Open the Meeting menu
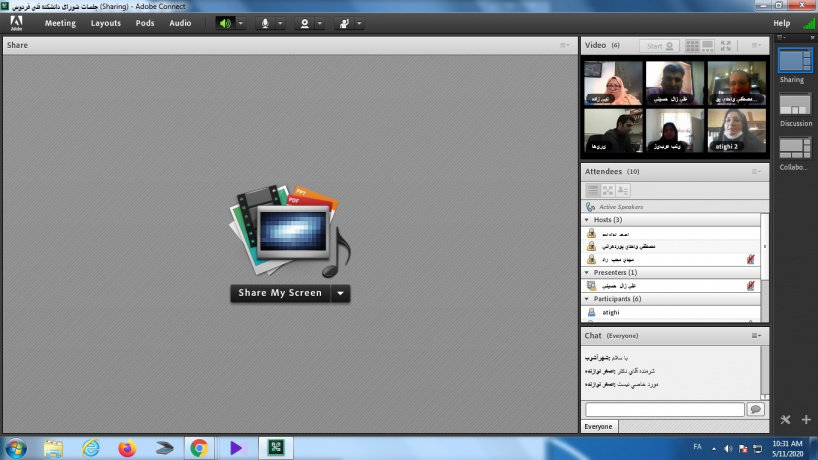 coord(60,23)
